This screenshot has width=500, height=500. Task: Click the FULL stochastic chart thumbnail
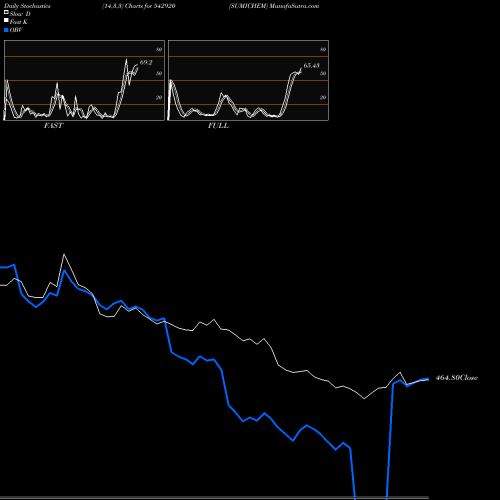248,80
